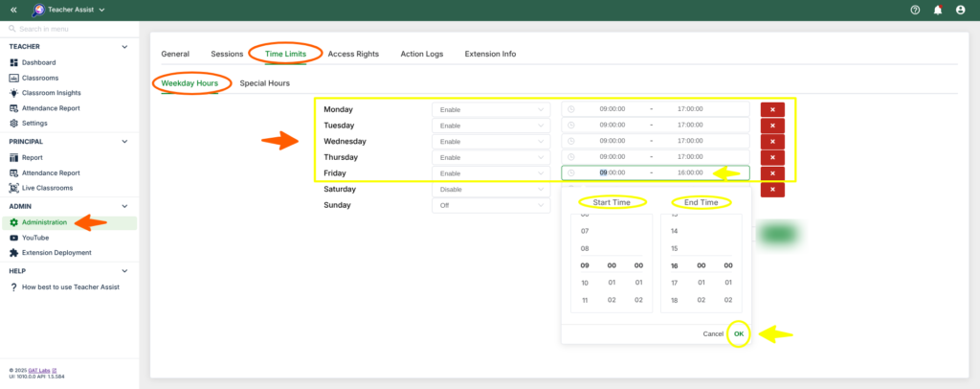
Task: Open Saturday Disable dropdown
Action: (x=491, y=189)
